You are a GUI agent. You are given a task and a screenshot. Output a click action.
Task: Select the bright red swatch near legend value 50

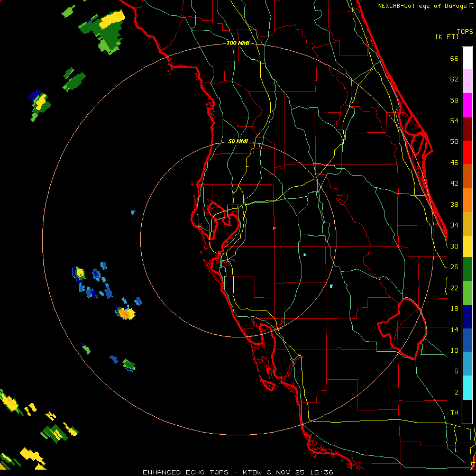click(467, 152)
